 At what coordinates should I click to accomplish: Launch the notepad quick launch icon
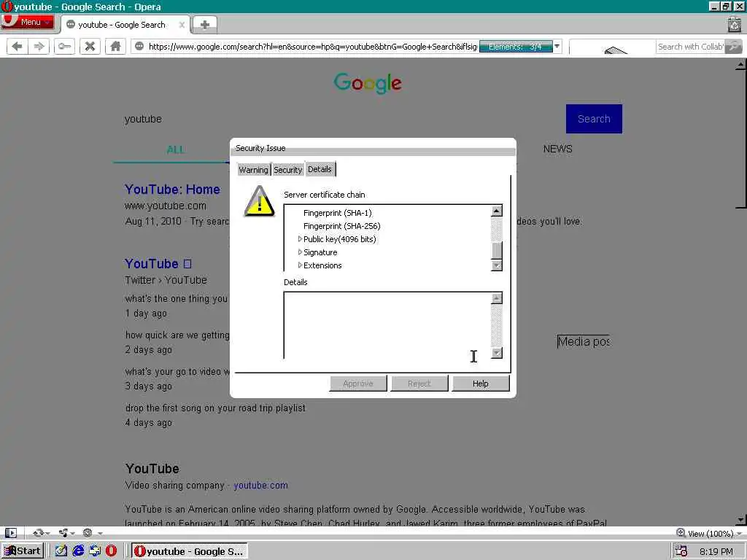point(61,551)
